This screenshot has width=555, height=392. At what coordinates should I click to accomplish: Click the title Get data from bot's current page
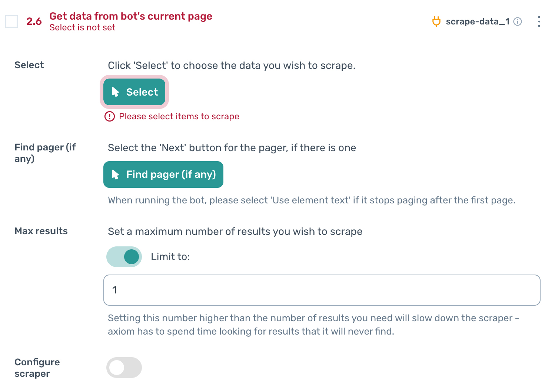point(130,16)
